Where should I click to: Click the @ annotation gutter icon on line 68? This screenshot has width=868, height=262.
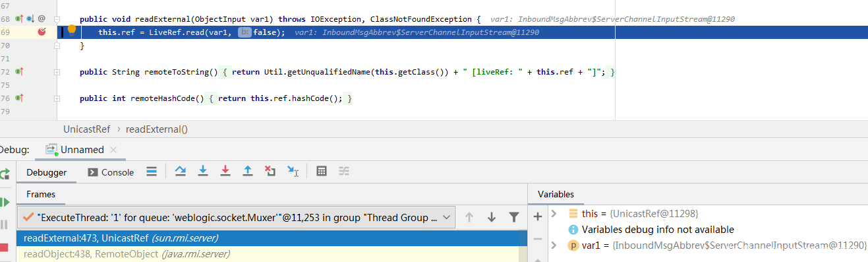point(42,19)
